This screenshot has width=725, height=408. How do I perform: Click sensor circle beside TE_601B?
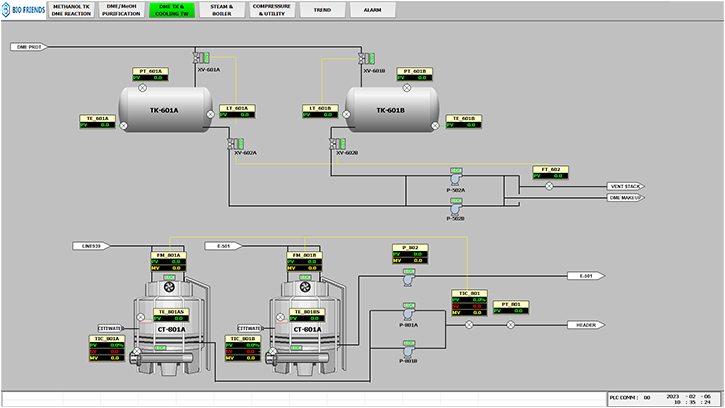point(435,125)
